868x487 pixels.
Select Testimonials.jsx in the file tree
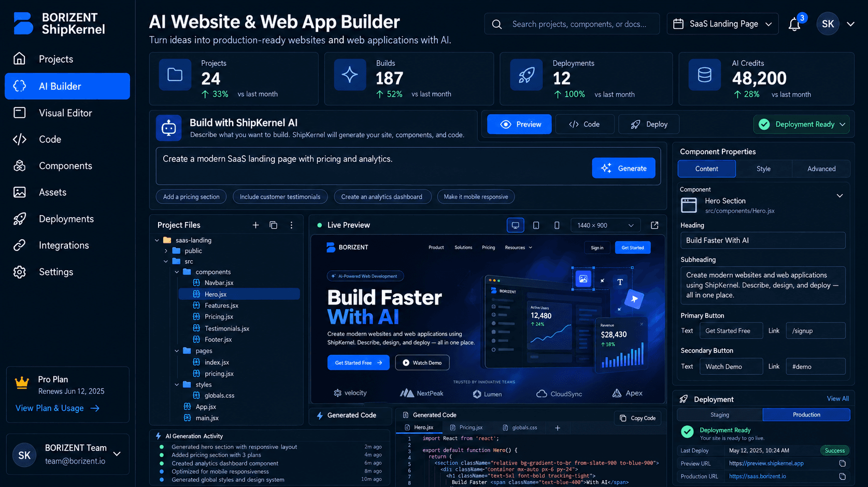coord(226,328)
